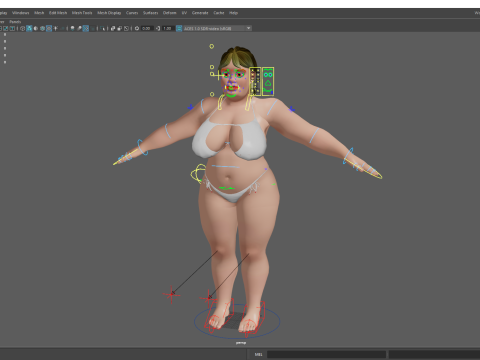Open the UV menu
Screen dimensions: 480x360
pyautogui.click(x=184, y=13)
